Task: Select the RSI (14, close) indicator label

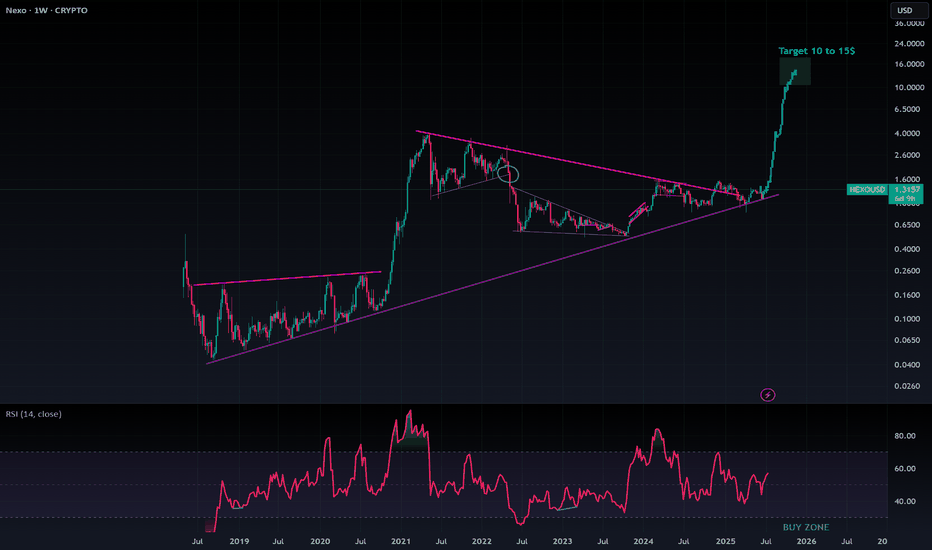Action: click(x=32, y=414)
